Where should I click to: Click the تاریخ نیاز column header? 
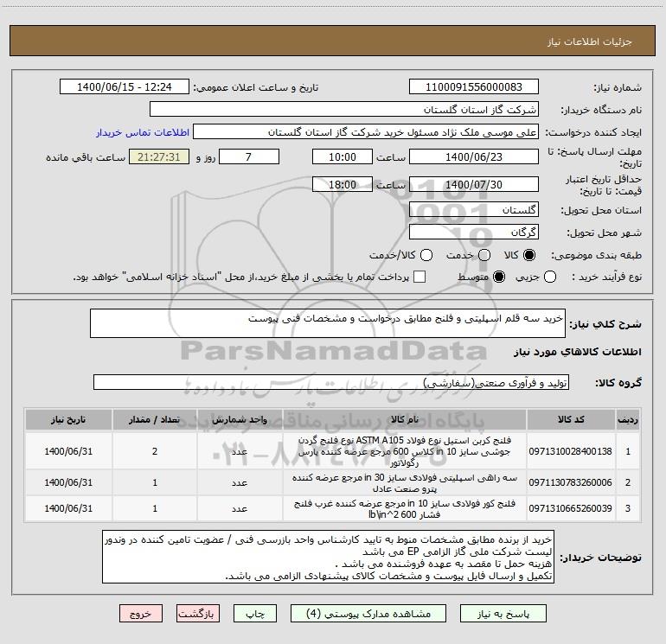[68, 420]
